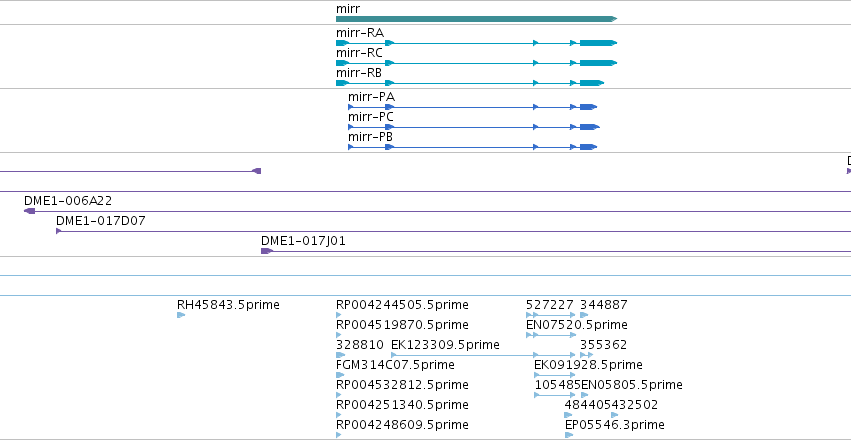
Task: Click EST label RP004519870.5prime
Action: coord(402,326)
